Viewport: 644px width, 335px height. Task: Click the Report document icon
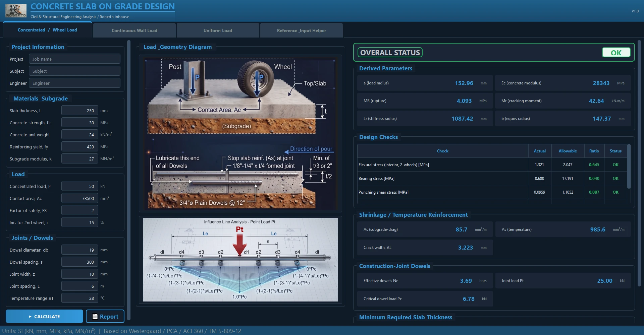click(95, 317)
